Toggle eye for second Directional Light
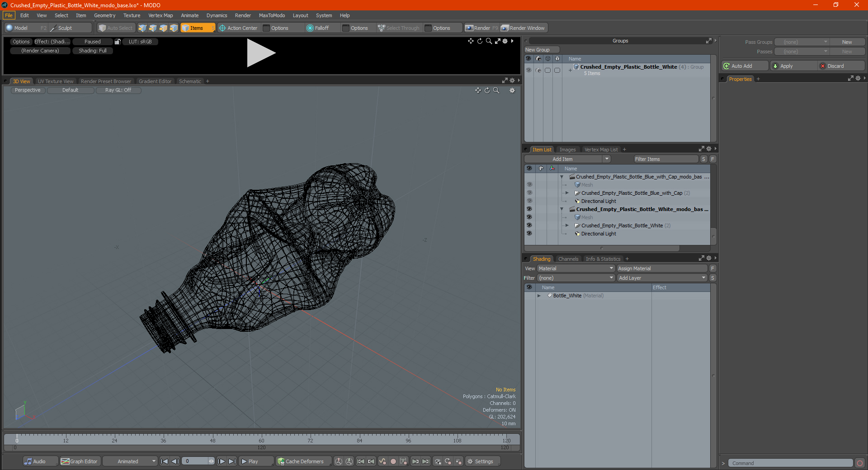 tap(529, 234)
